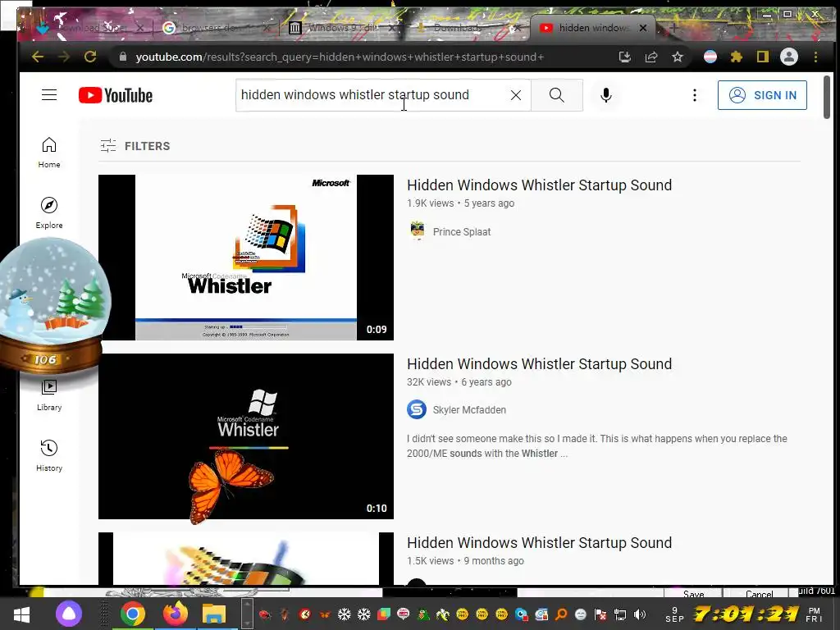Image resolution: width=840 pixels, height=630 pixels.
Task: Open the 1.9K views video title
Action: point(539,185)
